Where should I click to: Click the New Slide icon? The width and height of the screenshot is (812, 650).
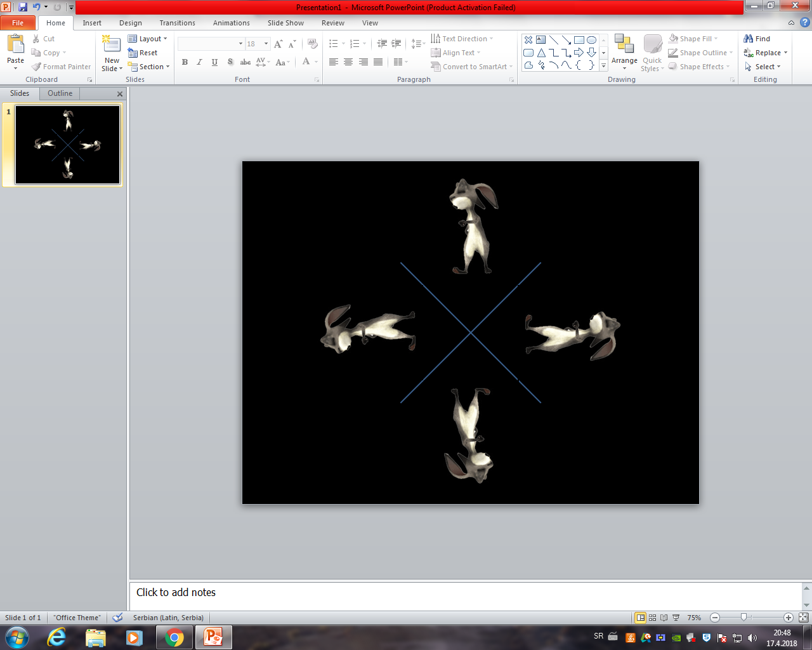[x=112, y=44]
